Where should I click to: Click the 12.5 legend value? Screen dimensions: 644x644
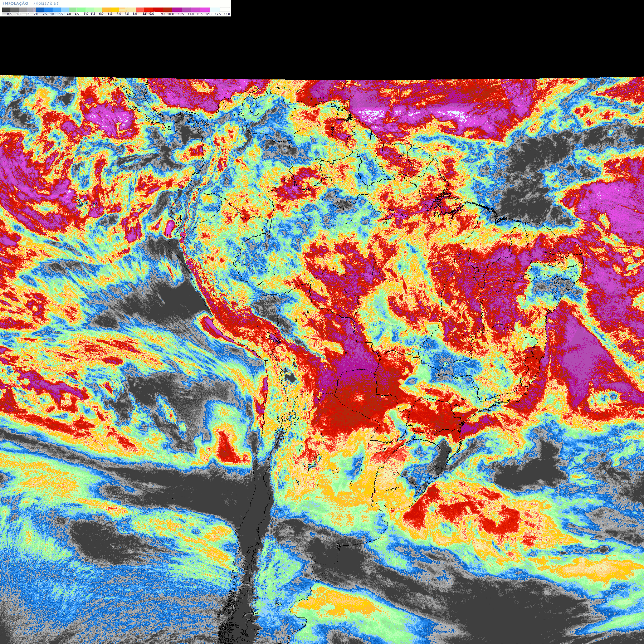click(x=218, y=14)
